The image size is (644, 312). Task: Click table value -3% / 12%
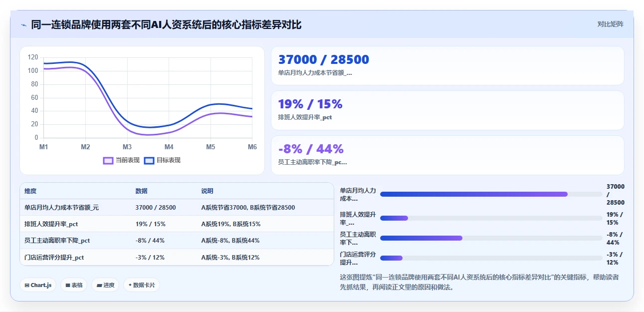(150, 258)
